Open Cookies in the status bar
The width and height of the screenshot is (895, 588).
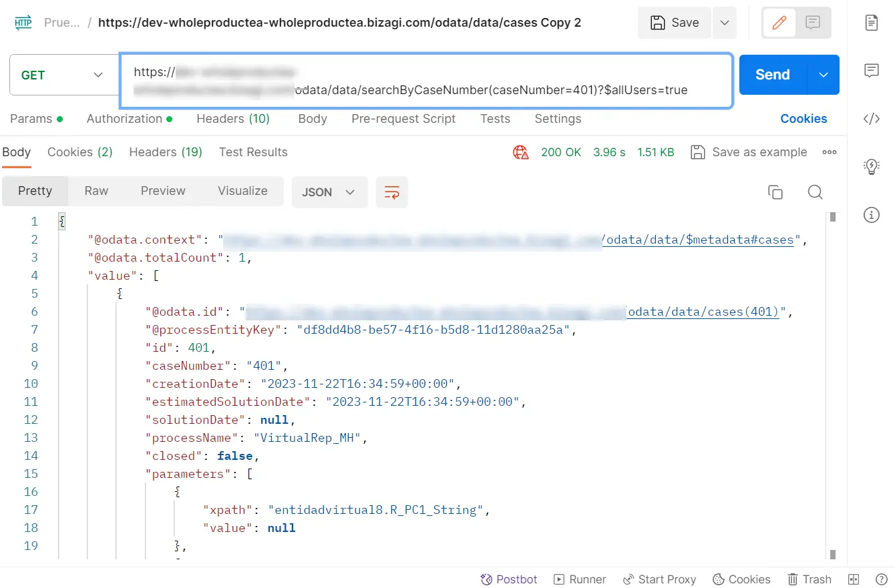click(741, 579)
